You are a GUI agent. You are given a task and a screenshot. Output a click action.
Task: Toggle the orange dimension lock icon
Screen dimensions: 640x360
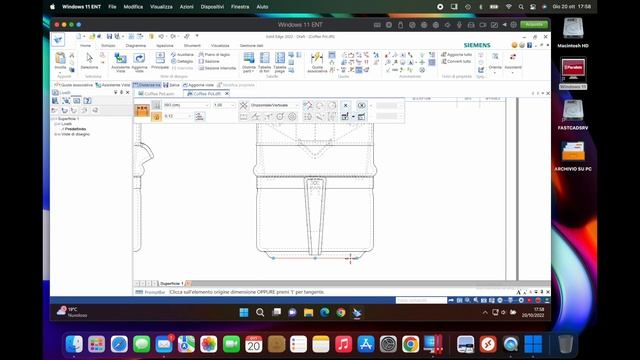coord(156,117)
